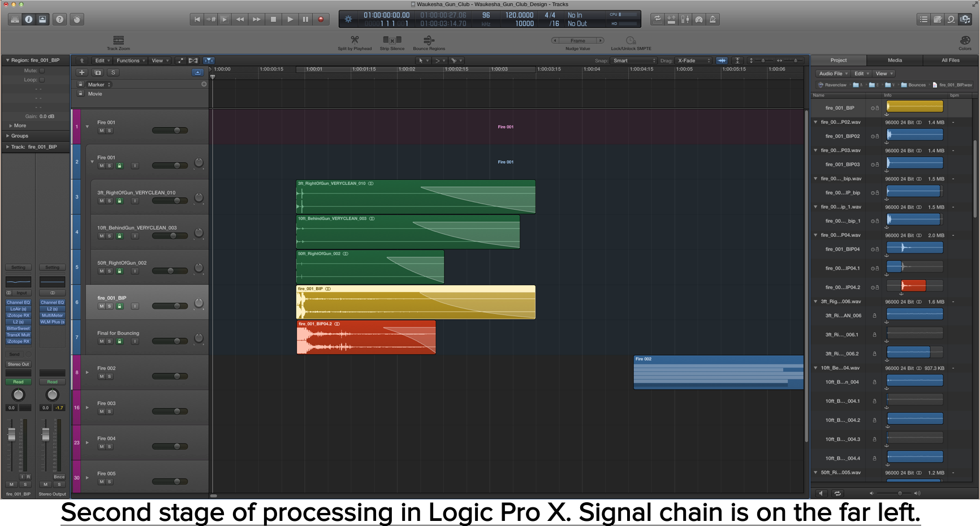The image size is (980, 526).
Task: Click the Lock/Unlock SMPTE icon
Action: point(631,40)
